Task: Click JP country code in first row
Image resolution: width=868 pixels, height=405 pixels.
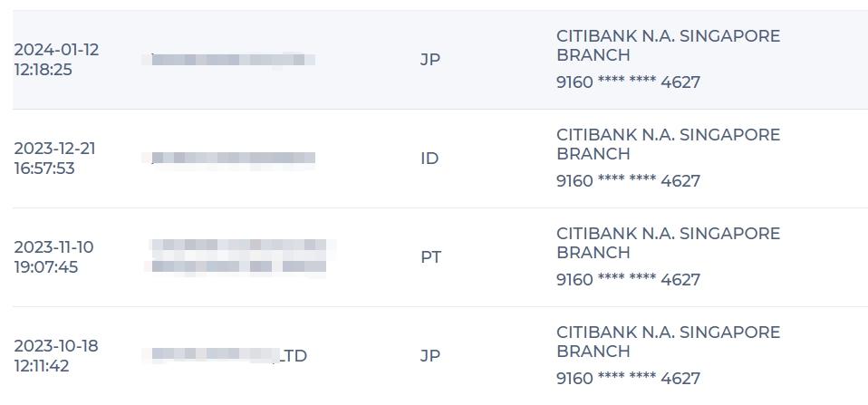Action: [x=430, y=60]
